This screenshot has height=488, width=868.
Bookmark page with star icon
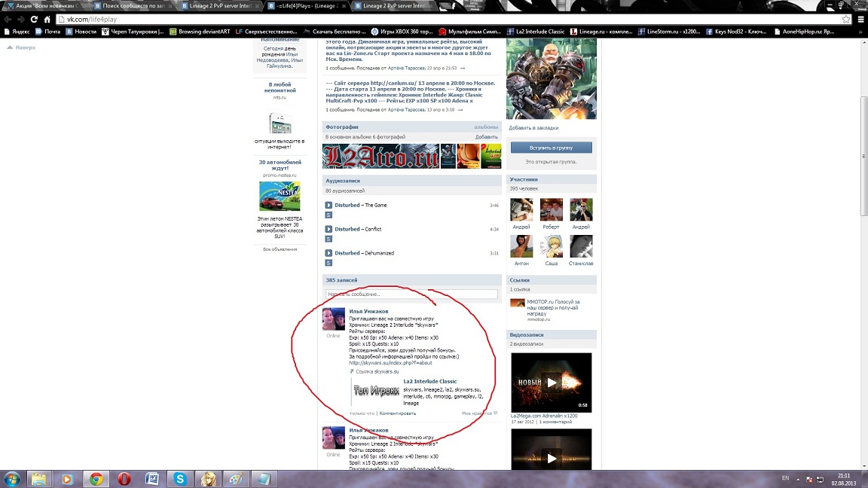coord(846,20)
